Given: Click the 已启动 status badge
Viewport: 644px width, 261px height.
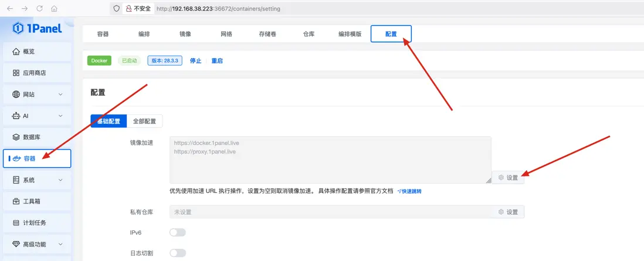Looking at the screenshot, I should 130,61.
